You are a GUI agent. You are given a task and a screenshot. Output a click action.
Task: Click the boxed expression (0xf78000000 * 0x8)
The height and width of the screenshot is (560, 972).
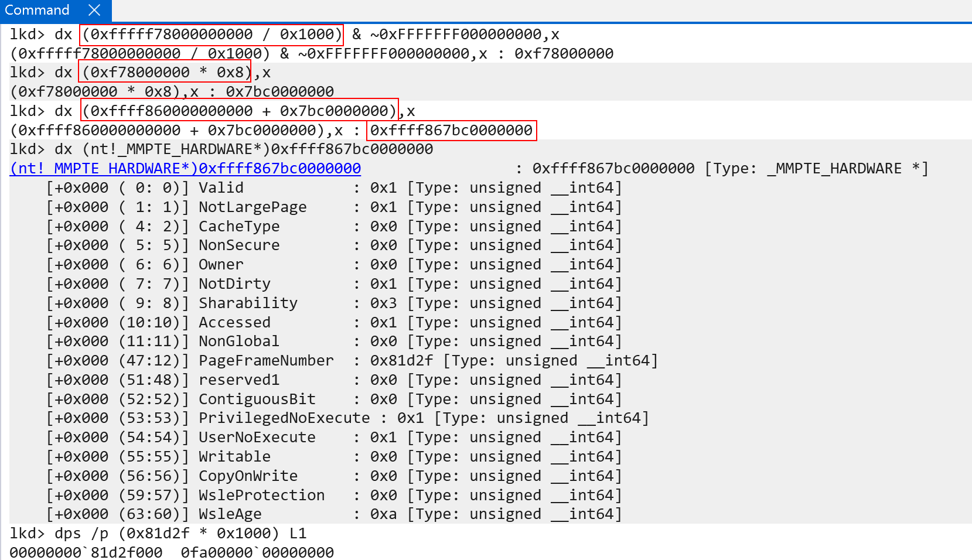[165, 73]
